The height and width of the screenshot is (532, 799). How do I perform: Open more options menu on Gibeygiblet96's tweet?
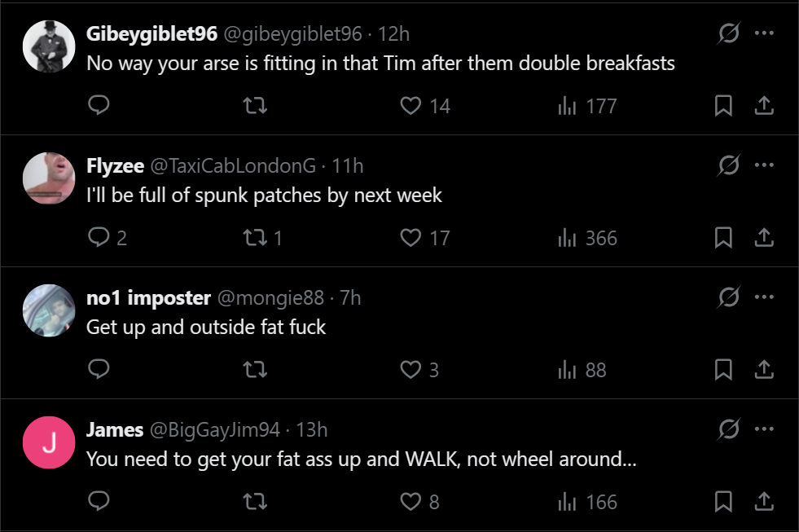[764, 33]
